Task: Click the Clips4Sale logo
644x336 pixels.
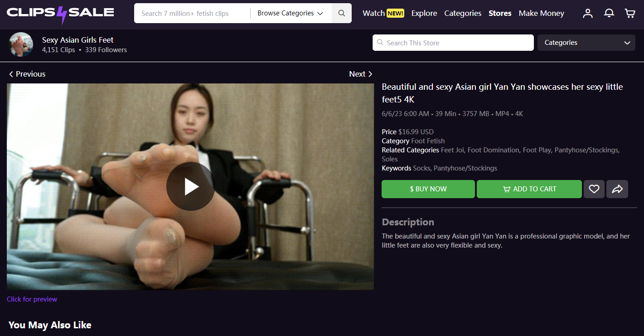Action: (x=60, y=14)
